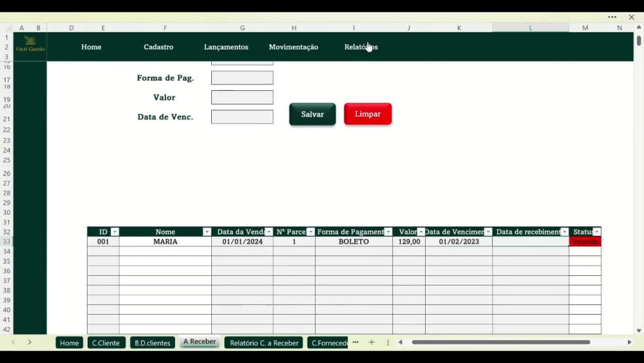This screenshot has height=363, width=644.
Task: Click the Salvar button
Action: (x=312, y=114)
